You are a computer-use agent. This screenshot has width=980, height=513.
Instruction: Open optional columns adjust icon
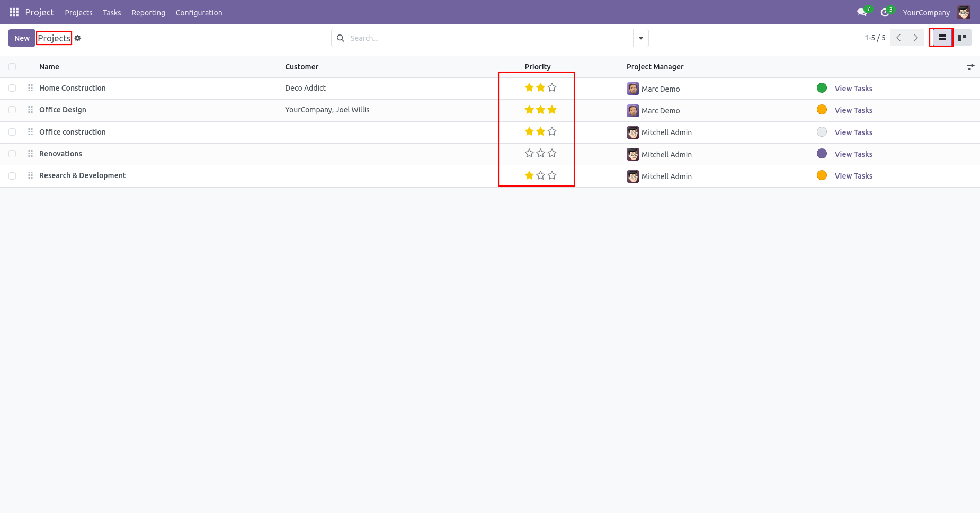click(x=970, y=67)
